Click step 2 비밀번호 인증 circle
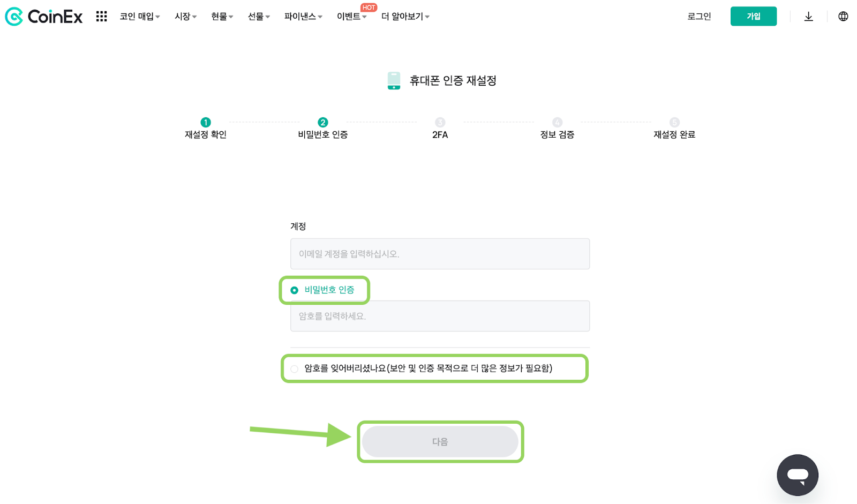 (323, 122)
